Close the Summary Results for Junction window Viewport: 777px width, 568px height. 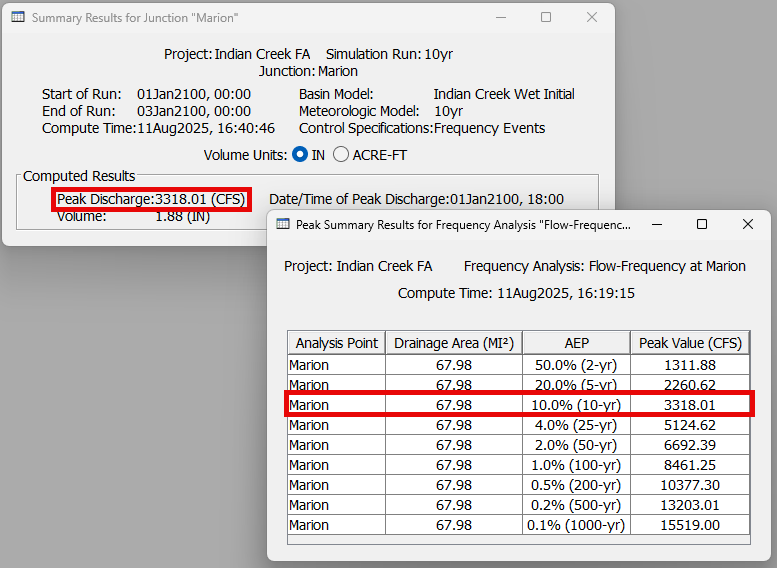coord(592,17)
